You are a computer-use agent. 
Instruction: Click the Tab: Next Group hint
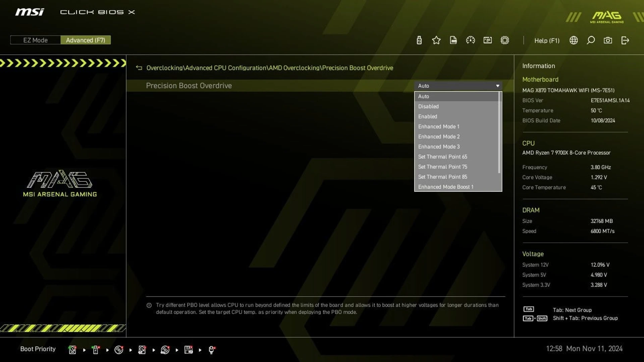tap(572, 310)
